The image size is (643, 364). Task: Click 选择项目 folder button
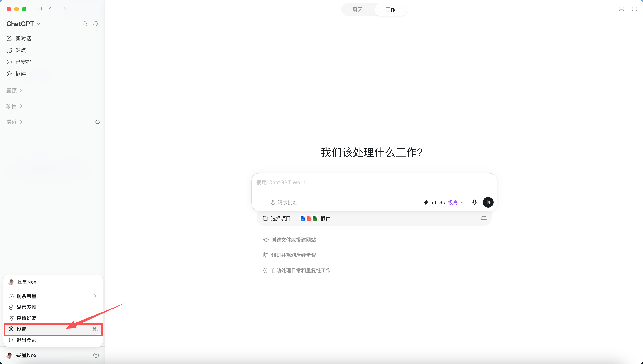pos(277,219)
